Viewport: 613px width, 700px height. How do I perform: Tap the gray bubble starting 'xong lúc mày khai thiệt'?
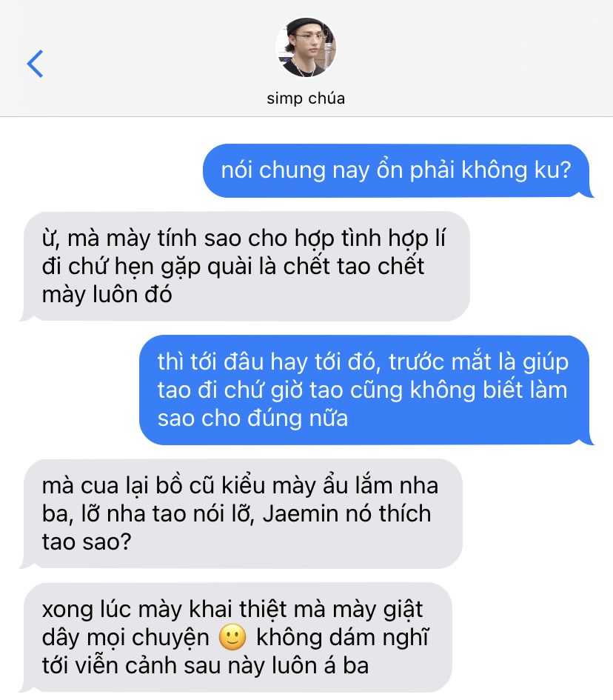235,638
